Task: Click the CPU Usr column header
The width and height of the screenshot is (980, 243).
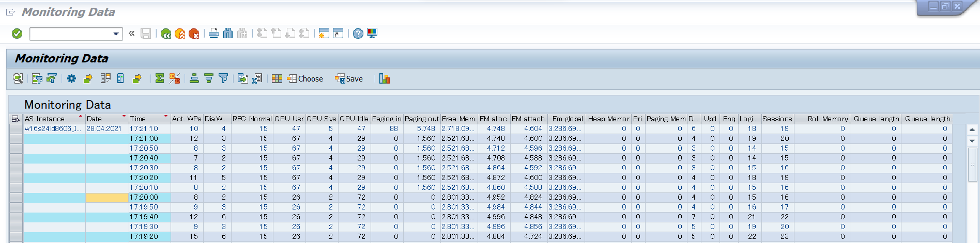Action: (x=289, y=119)
